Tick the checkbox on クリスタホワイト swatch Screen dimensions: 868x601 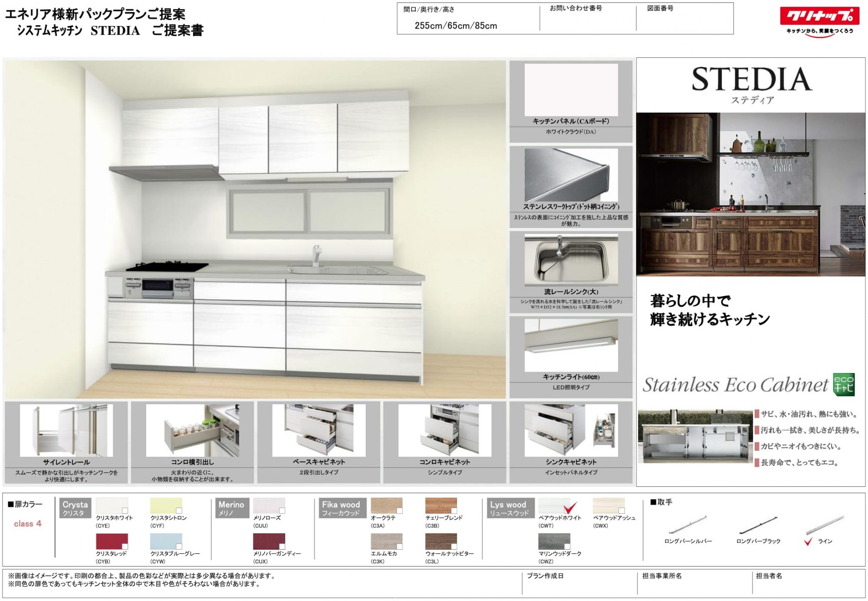(125, 511)
